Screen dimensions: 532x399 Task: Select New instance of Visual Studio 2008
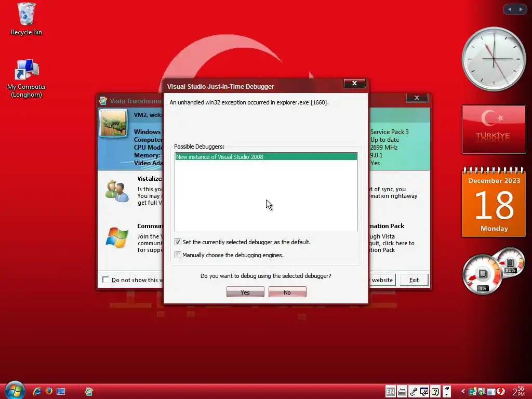(266, 157)
